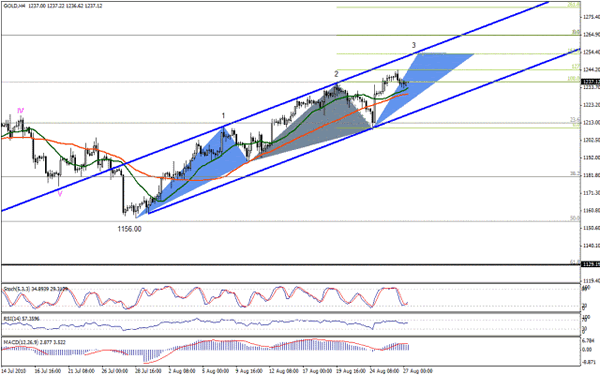Viewport: 600px width, 375px height.
Task: Click the black 1129 level price tag
Action: click(x=590, y=264)
